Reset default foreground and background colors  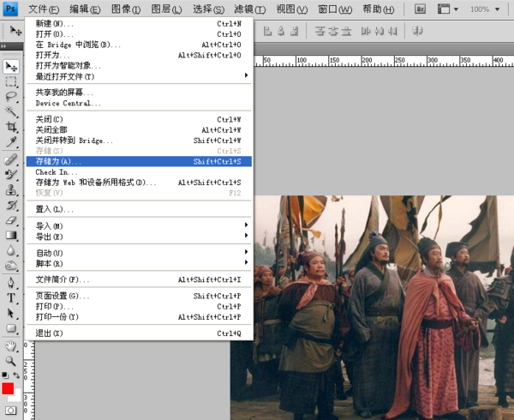pyautogui.click(x=5, y=375)
